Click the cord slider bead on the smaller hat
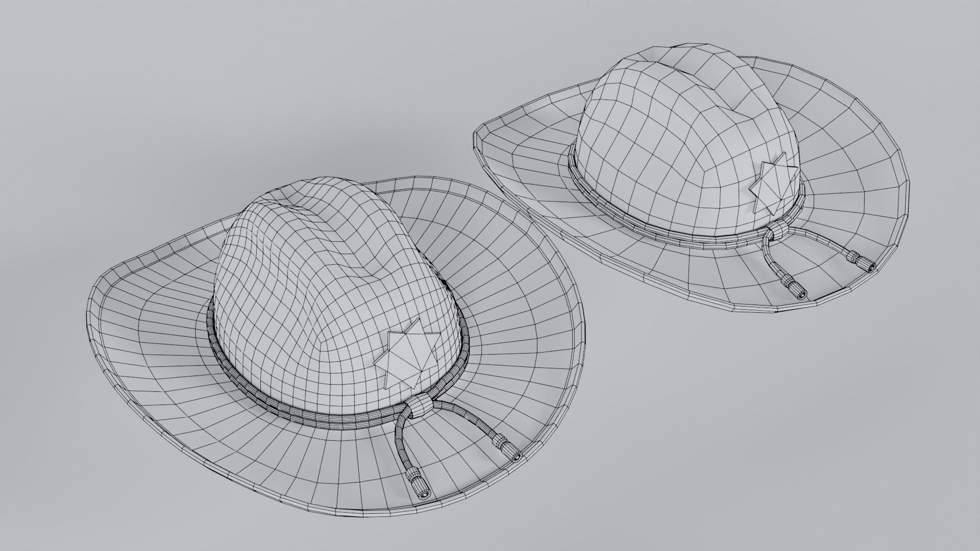This screenshot has height=551, width=980. pyautogui.click(x=779, y=230)
